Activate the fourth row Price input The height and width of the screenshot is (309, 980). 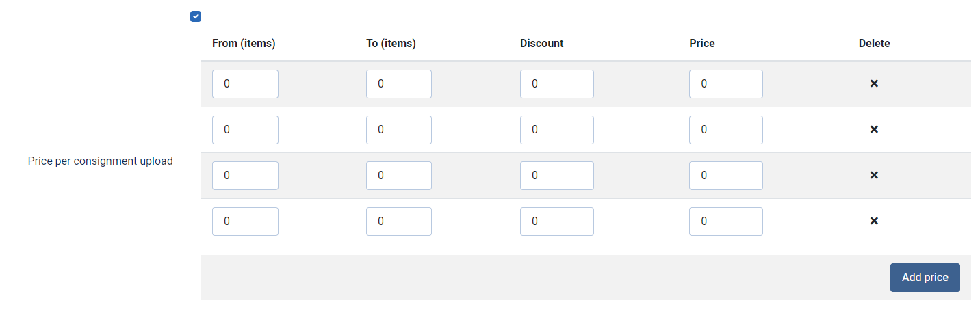726,221
